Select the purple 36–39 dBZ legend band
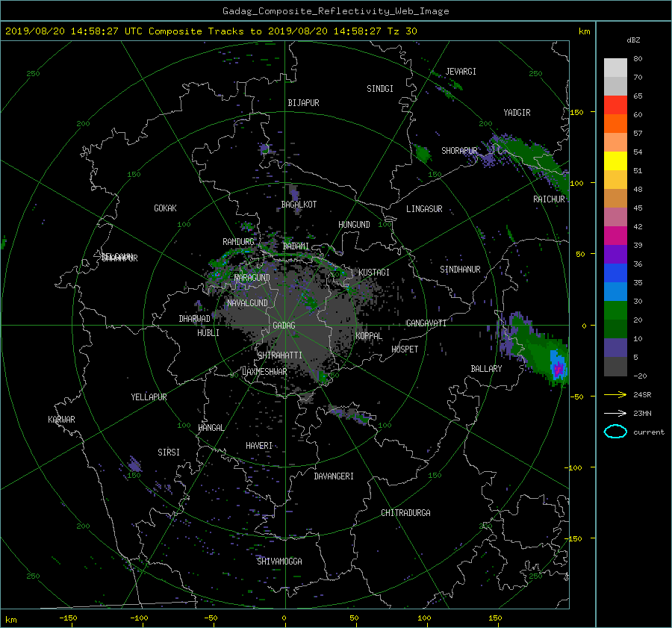This screenshot has width=672, height=628. pos(615,254)
